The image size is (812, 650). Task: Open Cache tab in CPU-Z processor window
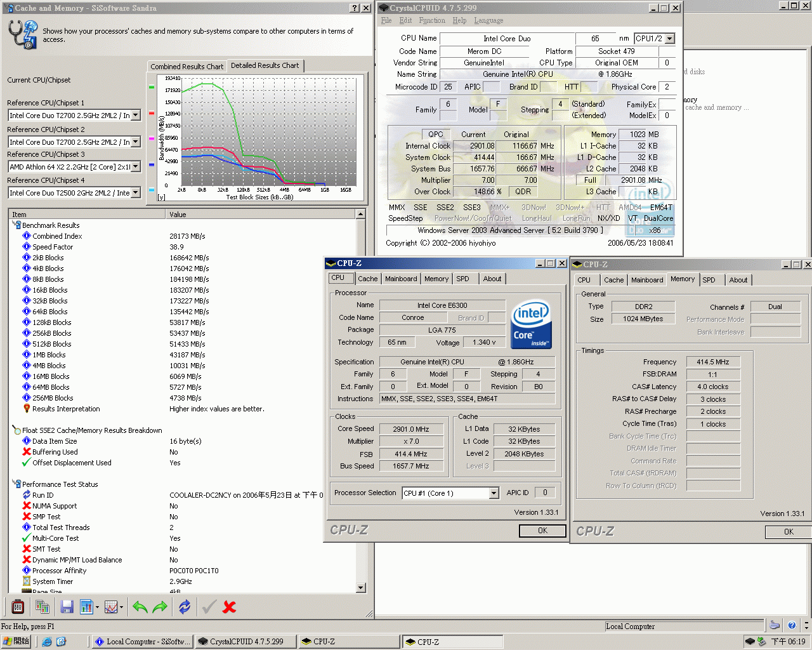click(367, 279)
